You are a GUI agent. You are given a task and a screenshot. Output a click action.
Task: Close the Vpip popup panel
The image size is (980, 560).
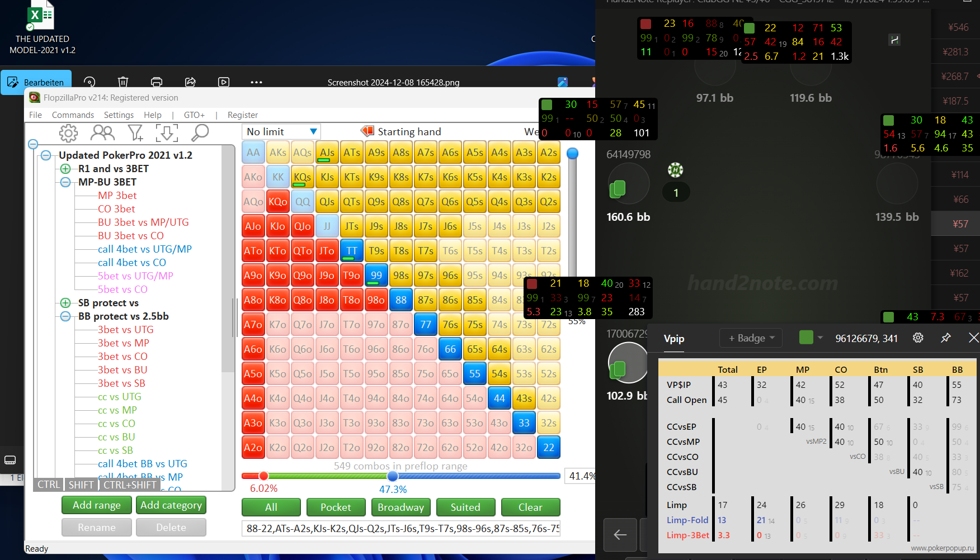point(973,338)
